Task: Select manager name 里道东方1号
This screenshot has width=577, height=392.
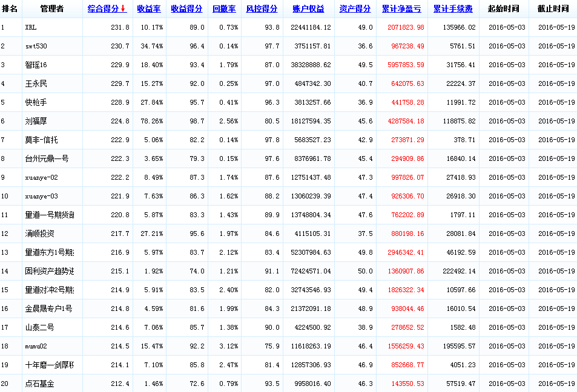Action: tap(50, 253)
